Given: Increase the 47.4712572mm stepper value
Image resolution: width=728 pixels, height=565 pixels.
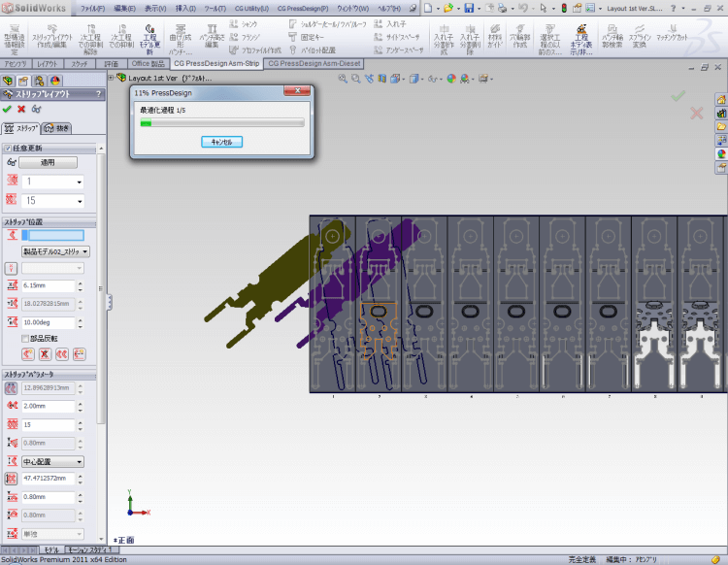Looking at the screenshot, I should point(81,476).
